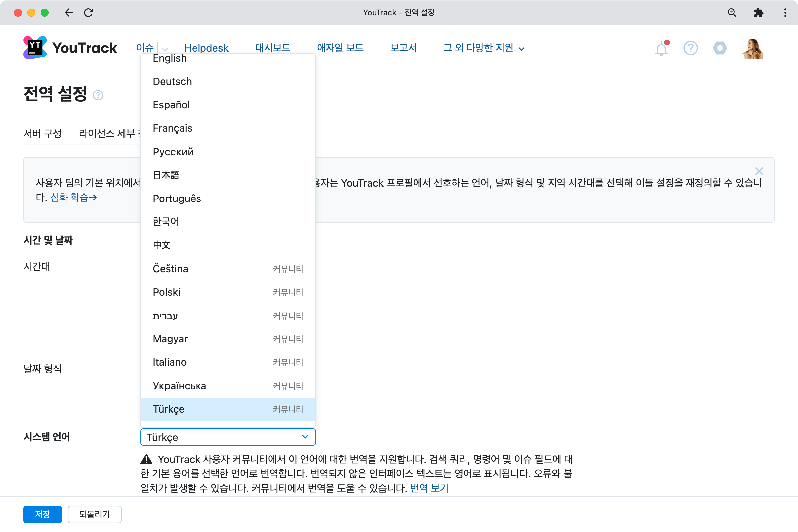Click the user profile avatar
Image resolution: width=798 pixels, height=532 pixels.
pos(752,48)
